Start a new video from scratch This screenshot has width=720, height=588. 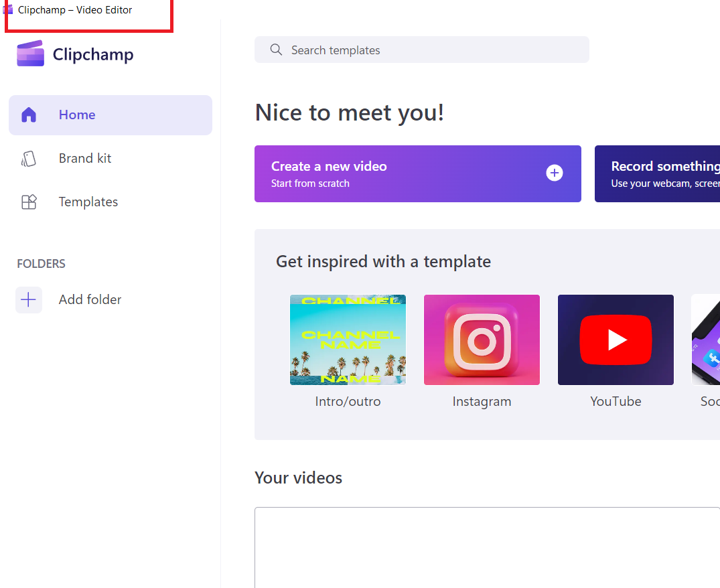417,174
